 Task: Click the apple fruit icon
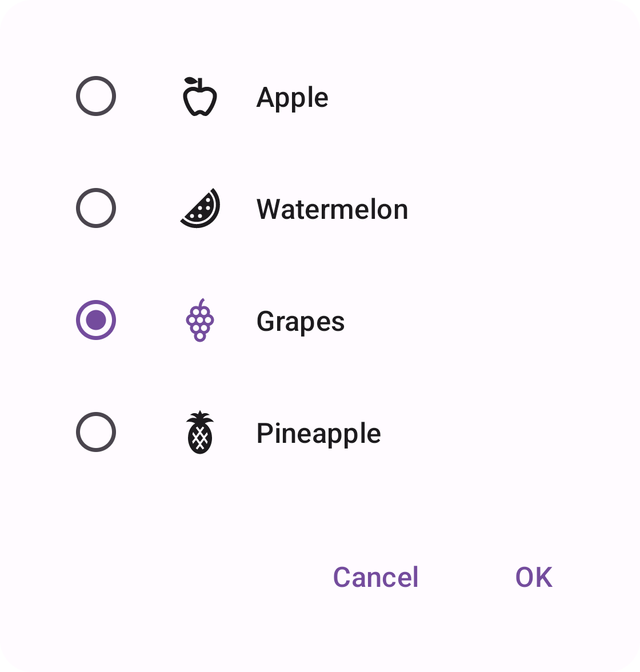click(x=199, y=97)
